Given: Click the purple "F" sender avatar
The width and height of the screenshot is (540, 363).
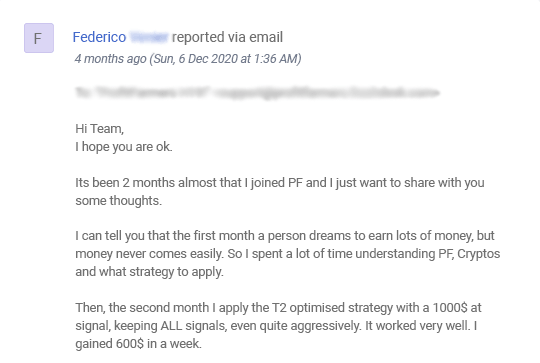Looking at the screenshot, I should (39, 38).
